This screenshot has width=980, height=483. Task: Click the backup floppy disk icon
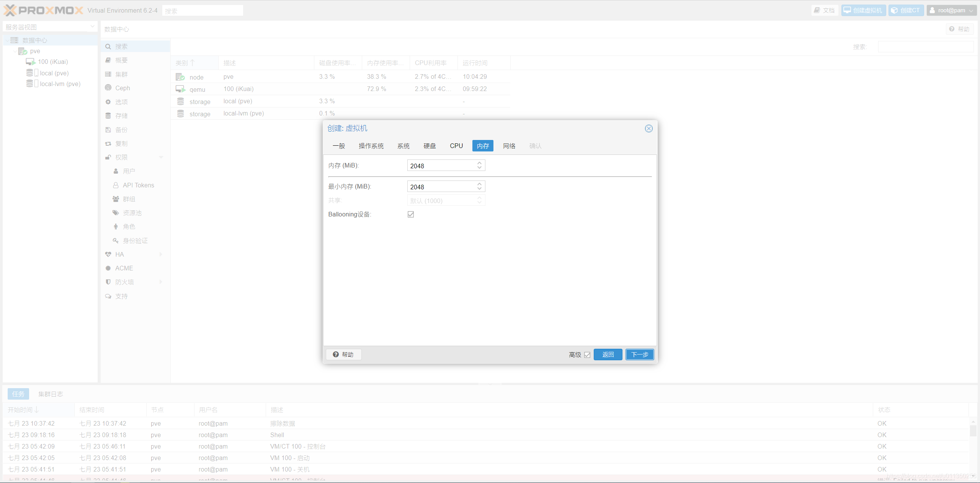point(108,130)
